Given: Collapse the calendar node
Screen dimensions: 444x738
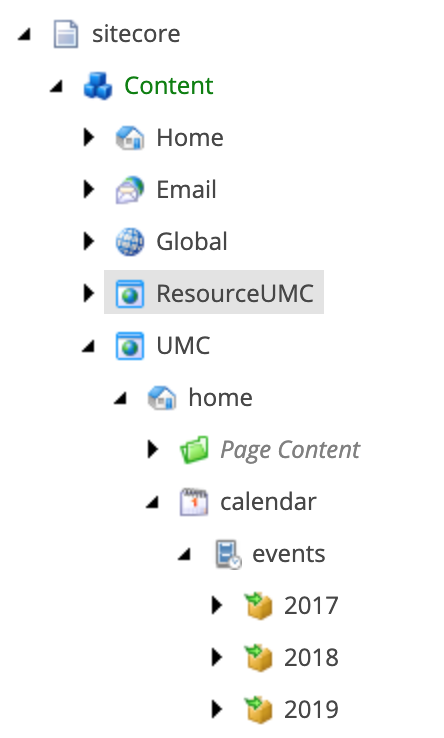Looking at the screenshot, I should pos(152,503).
